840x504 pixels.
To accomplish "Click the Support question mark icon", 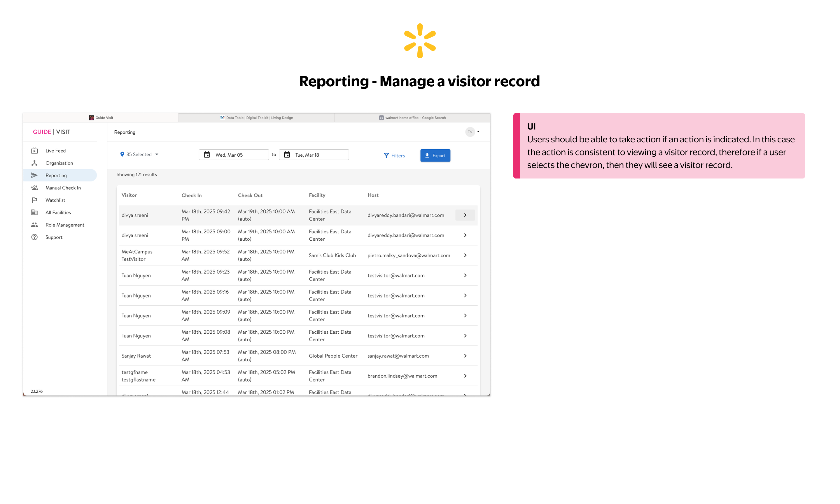I will click(x=34, y=237).
